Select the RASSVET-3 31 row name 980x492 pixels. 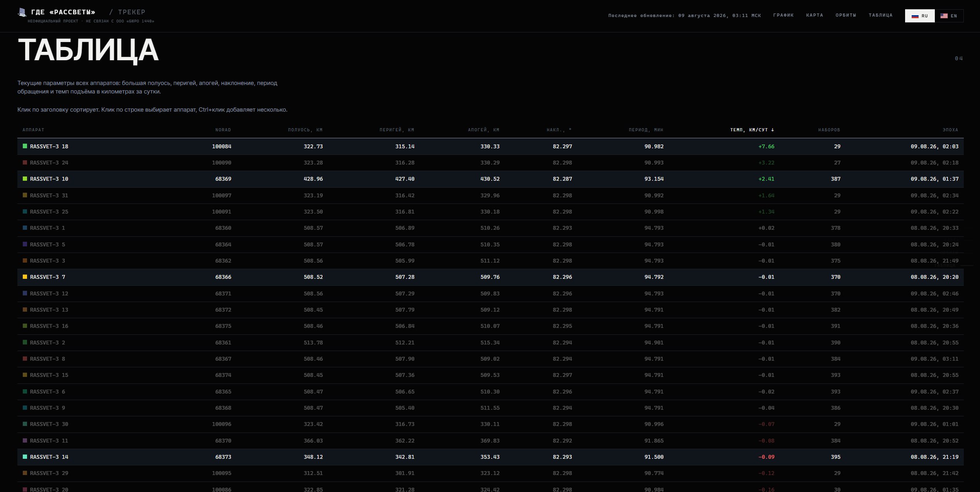[49, 195]
